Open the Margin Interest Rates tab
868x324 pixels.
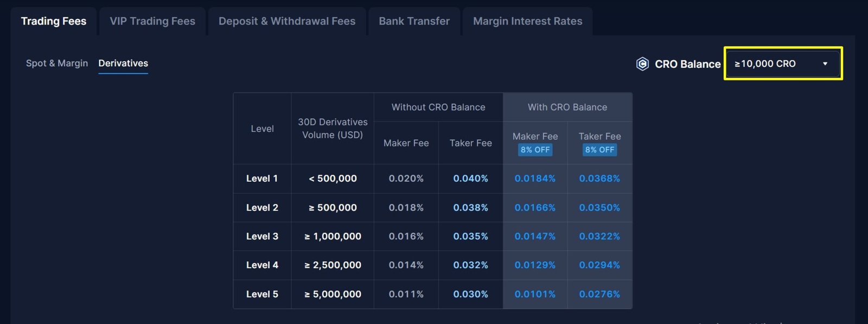527,21
